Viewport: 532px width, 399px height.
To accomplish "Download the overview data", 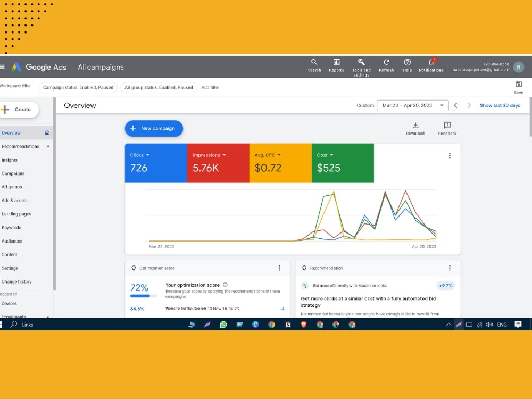I will click(415, 129).
